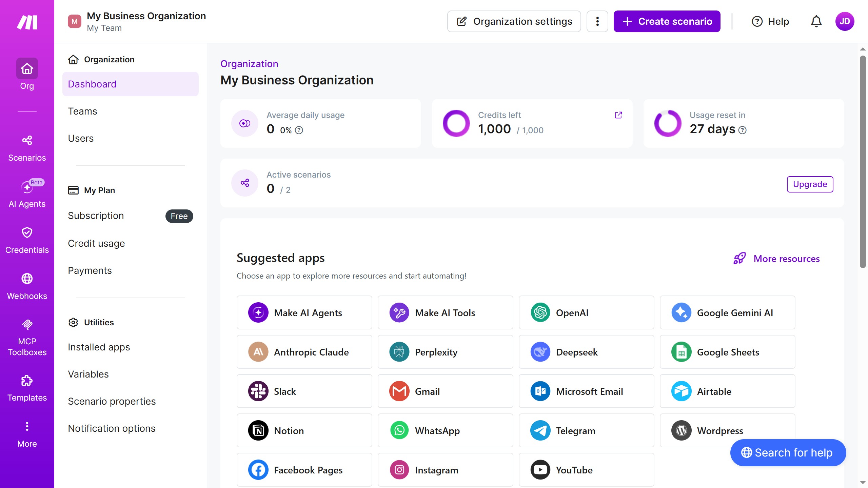The image size is (868, 488).
Task: Choose the Microsoft Email app
Action: [587, 391]
